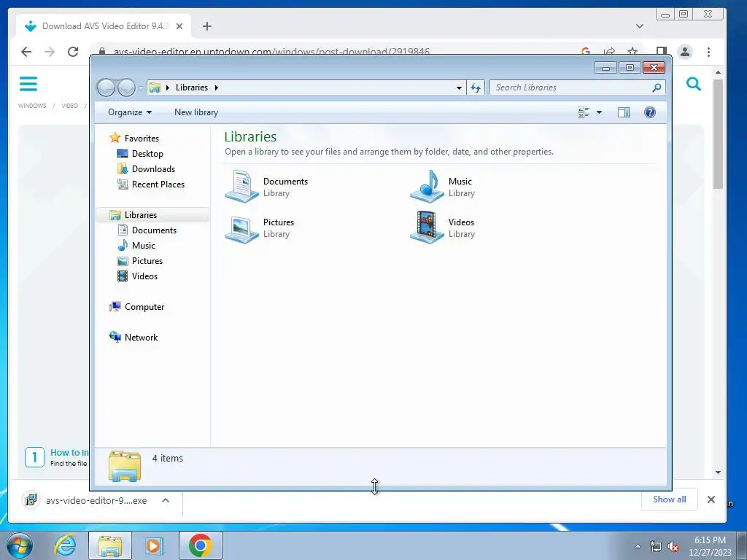Open Documents in the navigation tree
This screenshot has height=560, width=747.
coord(154,230)
